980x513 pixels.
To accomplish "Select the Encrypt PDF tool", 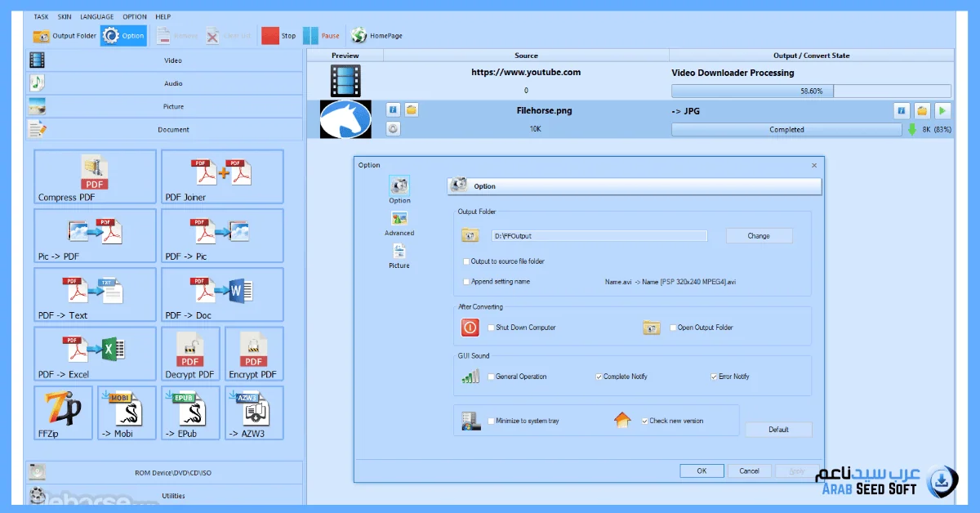I will pos(254,354).
